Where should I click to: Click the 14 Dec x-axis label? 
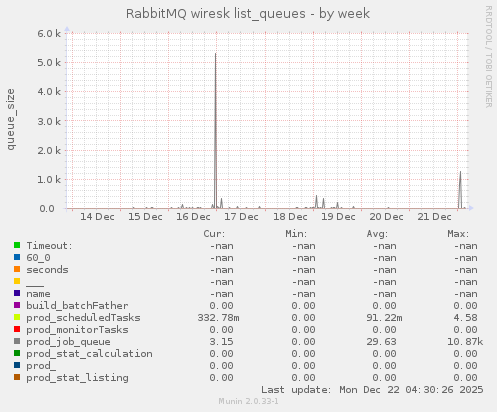97,217
